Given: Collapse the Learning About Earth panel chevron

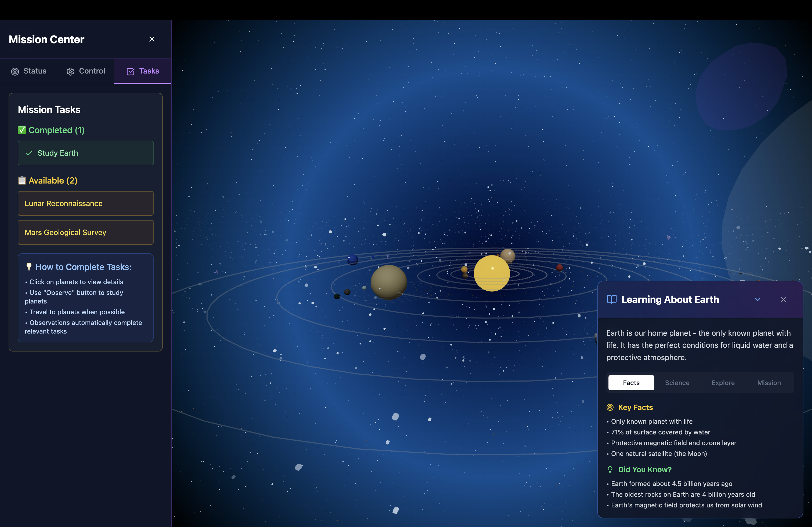Looking at the screenshot, I should click(757, 300).
